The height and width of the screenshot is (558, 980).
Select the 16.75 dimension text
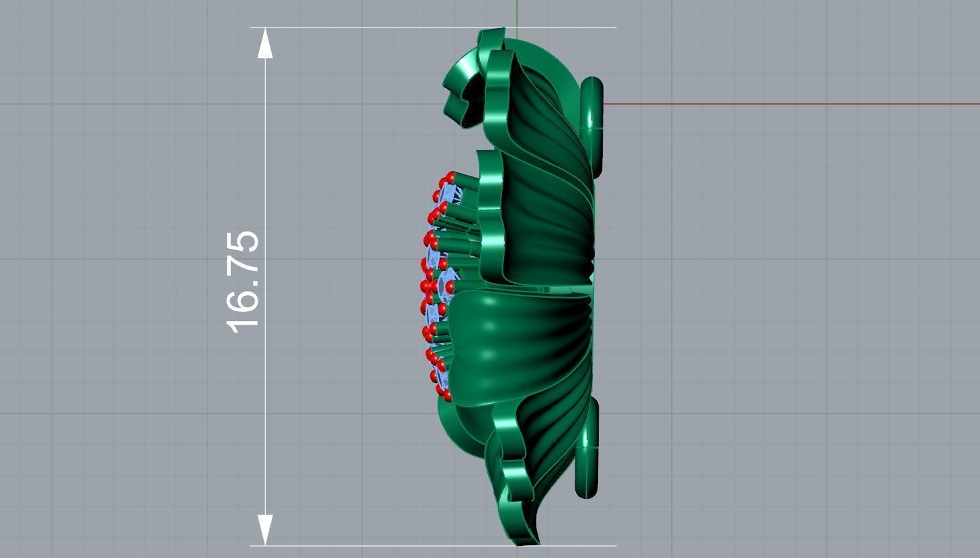point(243,282)
